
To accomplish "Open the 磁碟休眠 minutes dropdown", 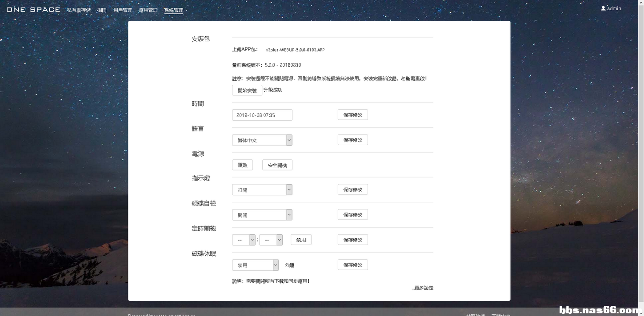I will (x=255, y=265).
